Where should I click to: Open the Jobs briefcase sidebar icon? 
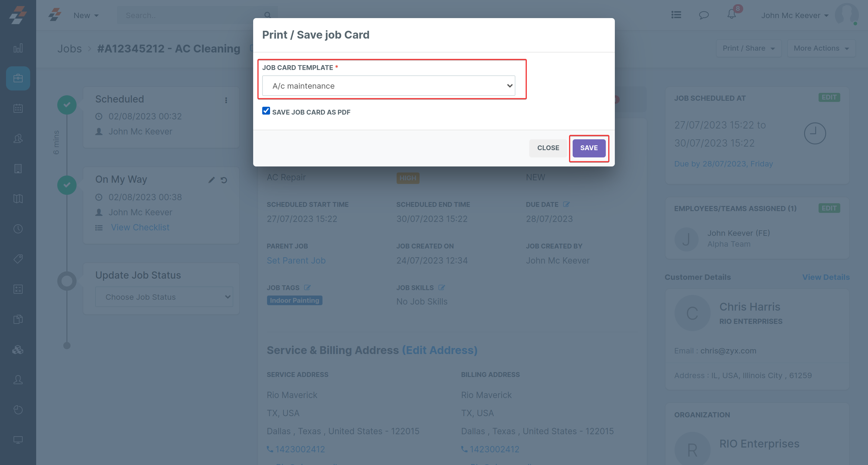pos(18,78)
